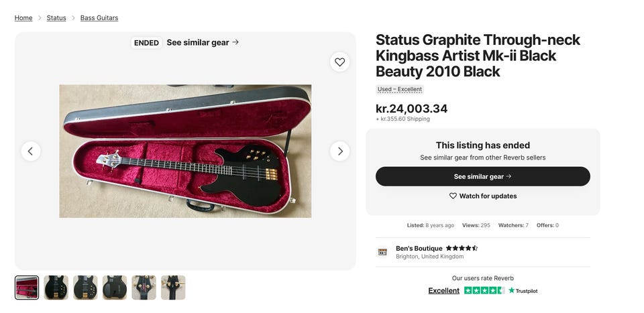Go to the previous photo arrow
644x313 pixels.
(31, 151)
